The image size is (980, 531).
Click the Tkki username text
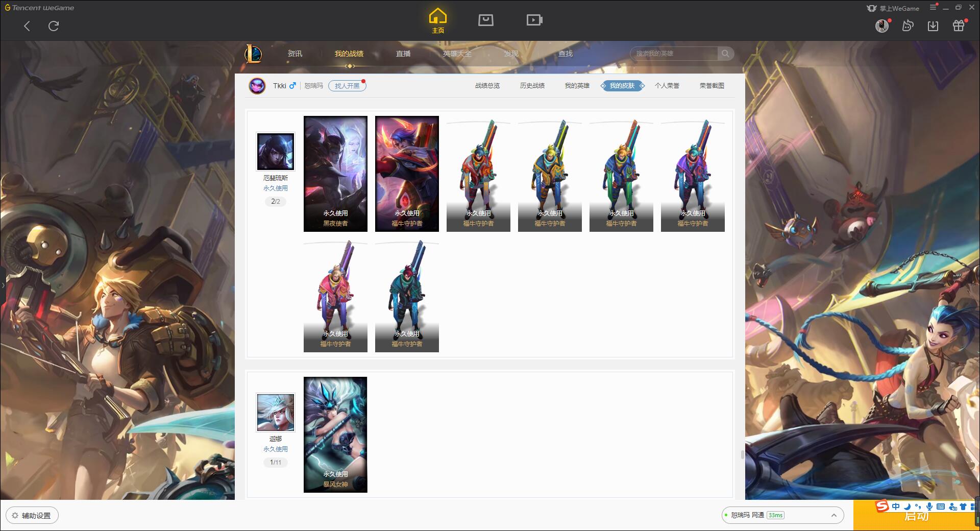(x=280, y=86)
